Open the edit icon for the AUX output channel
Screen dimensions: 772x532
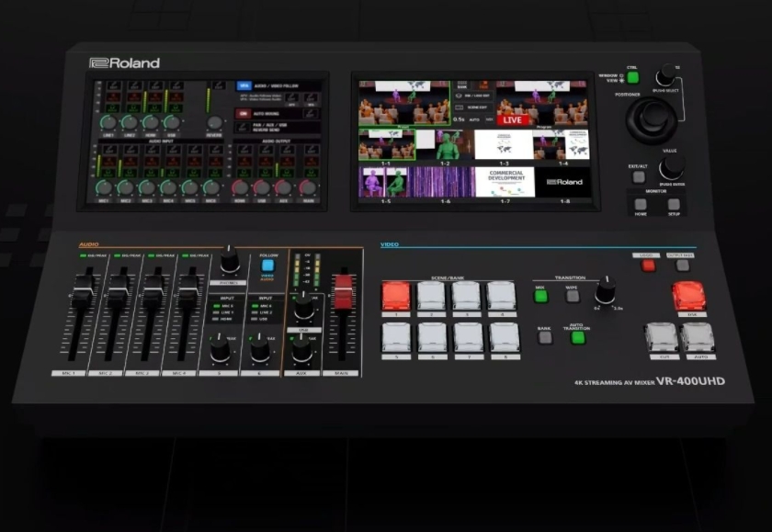[x=287, y=149]
